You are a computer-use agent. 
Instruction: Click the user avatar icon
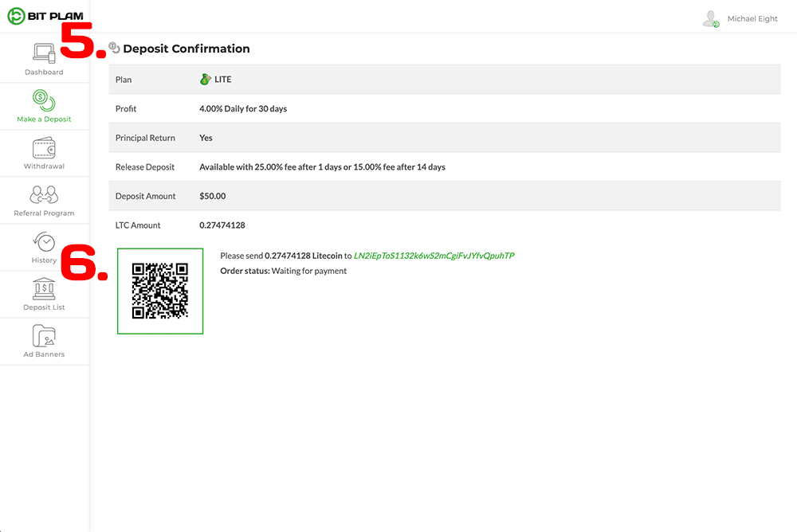711,19
